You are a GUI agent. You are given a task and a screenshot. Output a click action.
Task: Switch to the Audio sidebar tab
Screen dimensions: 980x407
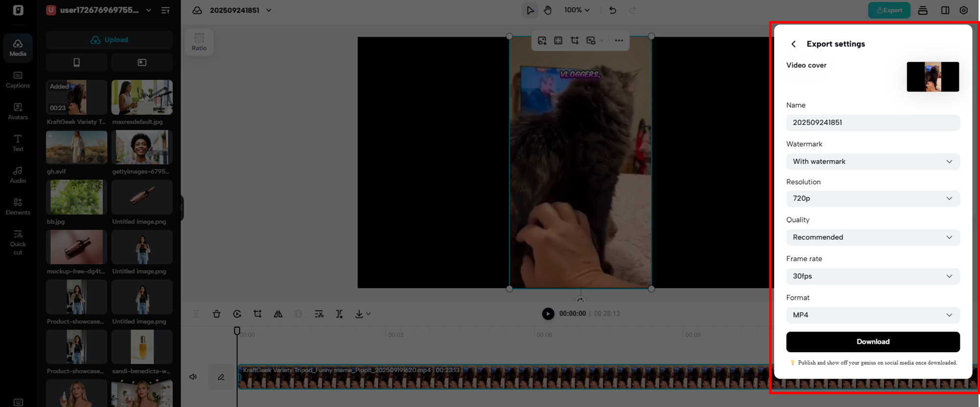click(x=18, y=174)
